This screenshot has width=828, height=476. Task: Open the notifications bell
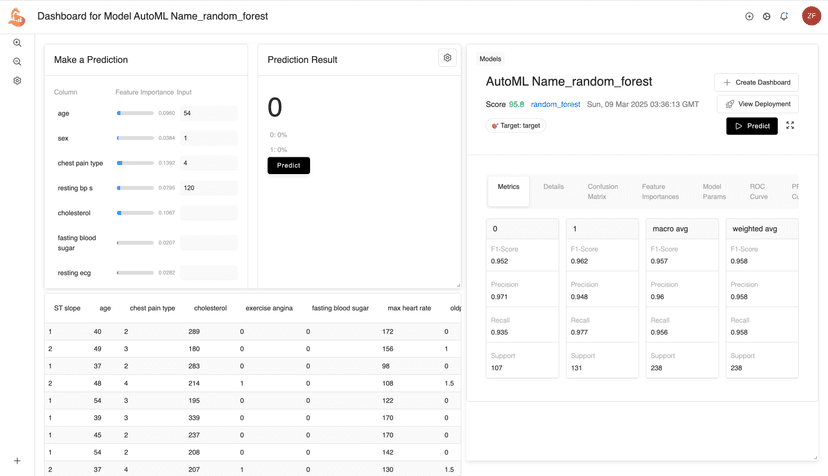784,16
